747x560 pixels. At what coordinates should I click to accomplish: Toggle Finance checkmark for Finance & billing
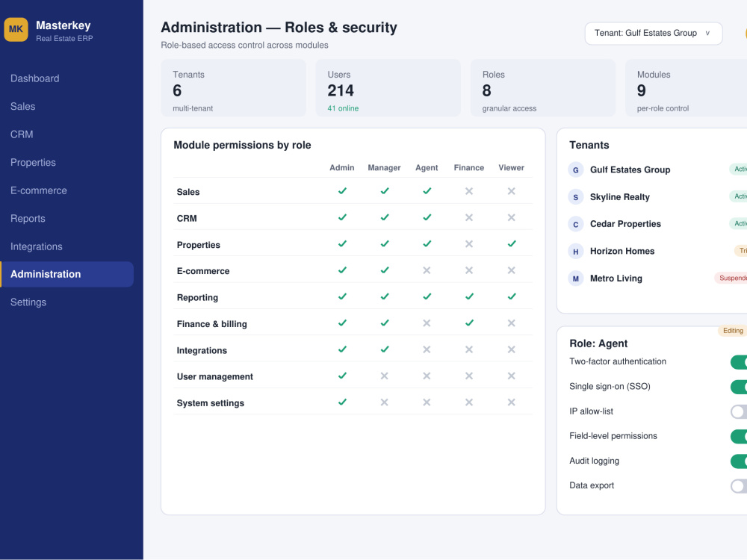469,323
